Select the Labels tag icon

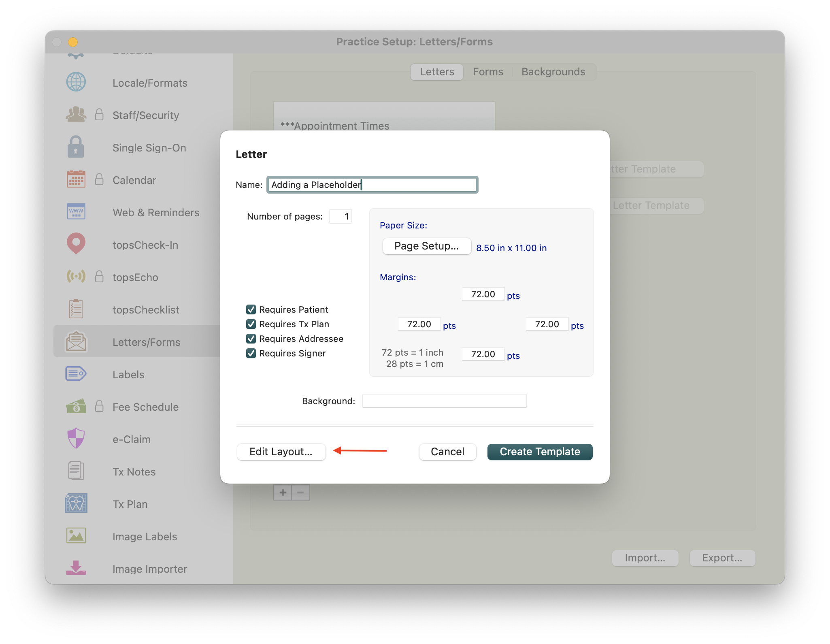click(76, 373)
